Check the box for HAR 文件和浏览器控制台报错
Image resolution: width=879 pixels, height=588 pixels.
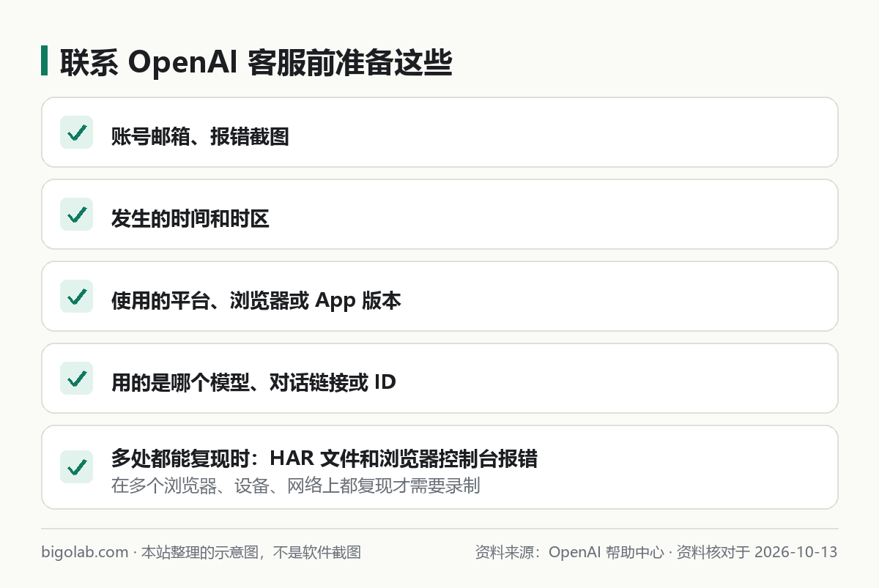coord(76,466)
